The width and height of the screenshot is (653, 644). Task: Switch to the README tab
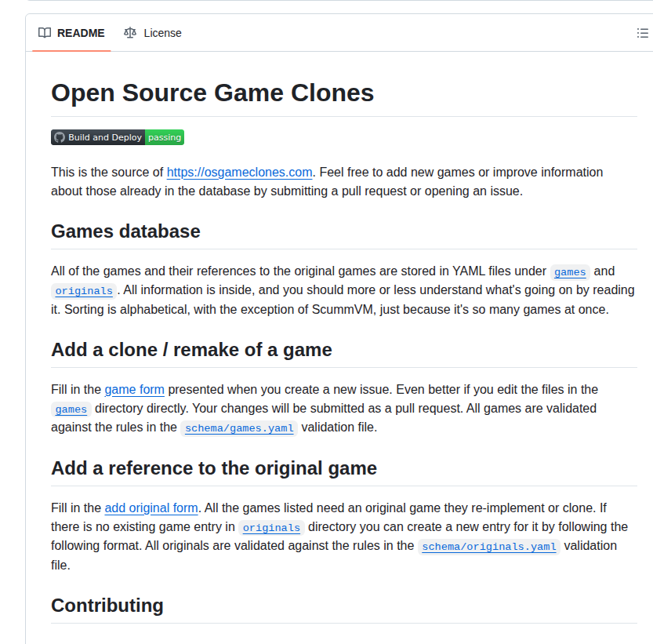(81, 33)
